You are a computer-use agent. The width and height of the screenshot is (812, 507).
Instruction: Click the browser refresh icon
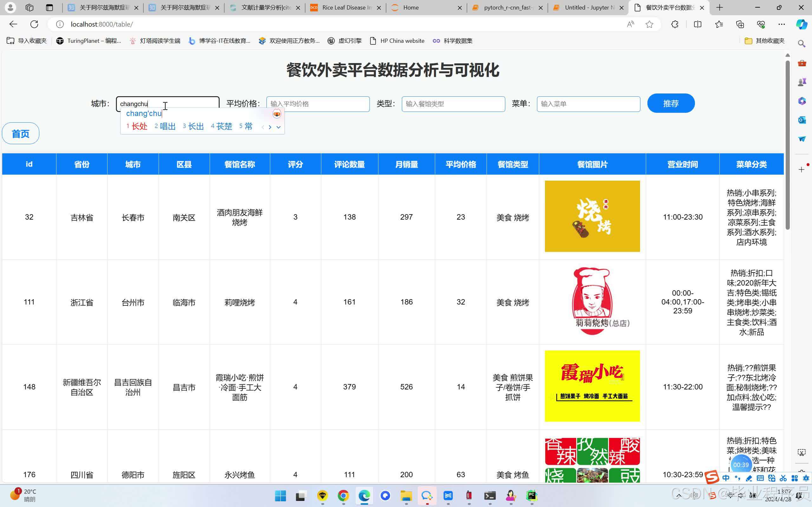(34, 24)
